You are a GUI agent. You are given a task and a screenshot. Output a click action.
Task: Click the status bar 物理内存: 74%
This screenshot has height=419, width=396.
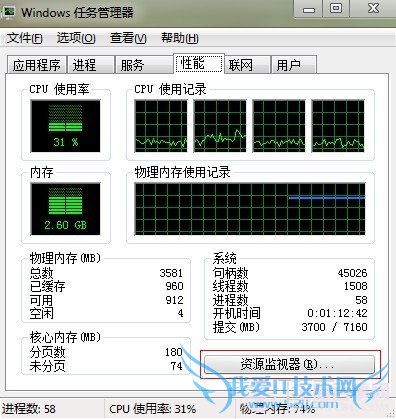point(277,409)
